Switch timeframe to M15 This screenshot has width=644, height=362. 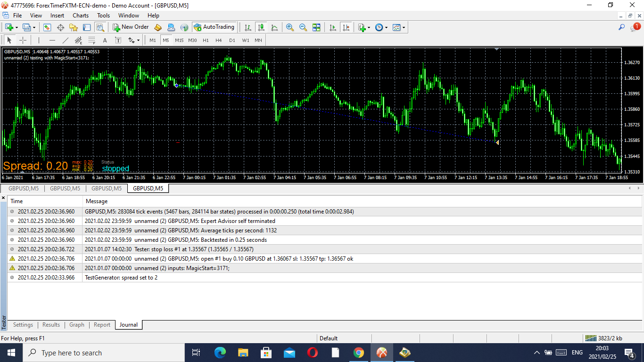point(179,40)
